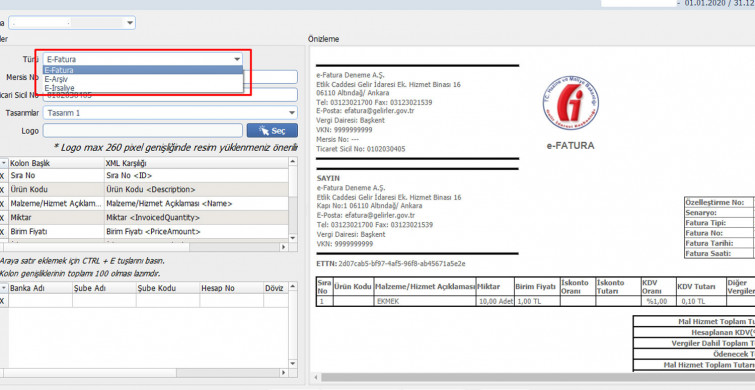Click the preview pane's scroll left arrow

coord(315,377)
